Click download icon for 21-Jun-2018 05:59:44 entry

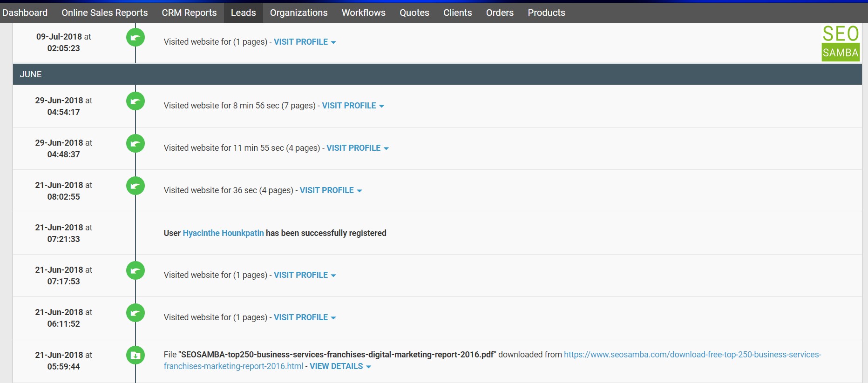(x=136, y=355)
